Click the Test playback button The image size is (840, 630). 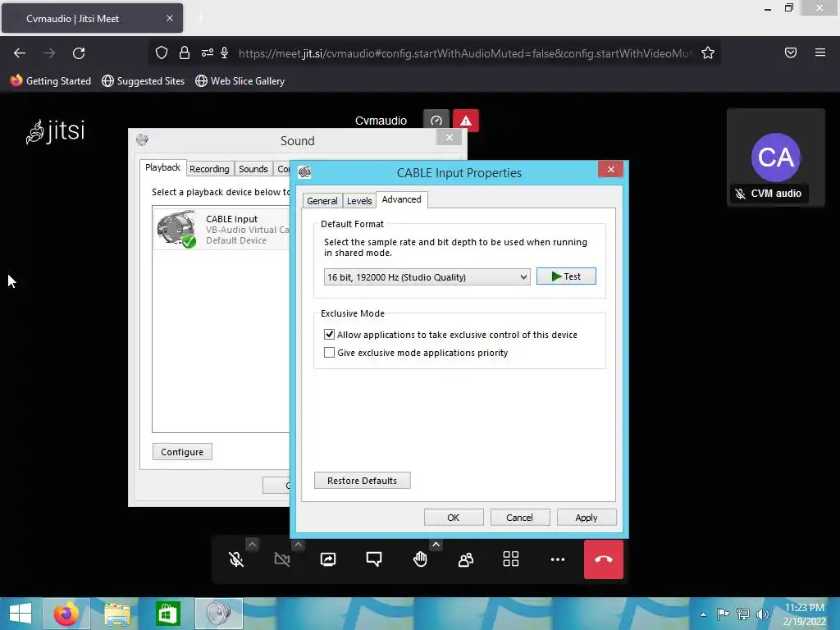(x=566, y=276)
